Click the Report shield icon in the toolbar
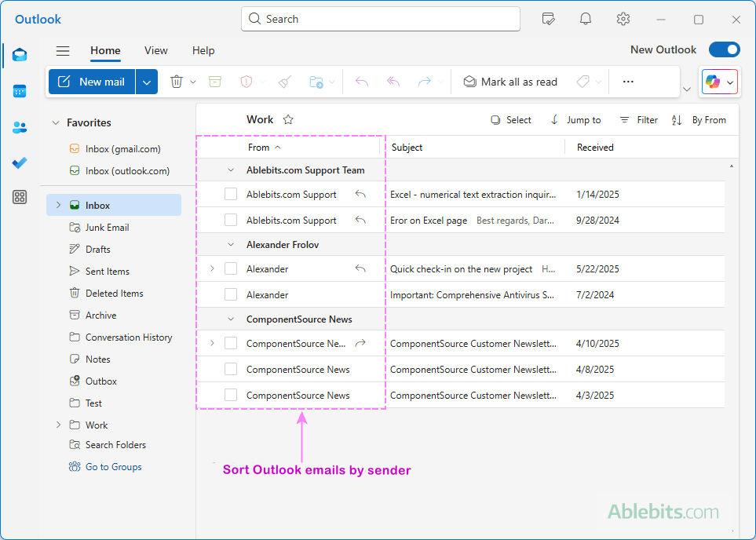The height and width of the screenshot is (540, 756). click(246, 82)
